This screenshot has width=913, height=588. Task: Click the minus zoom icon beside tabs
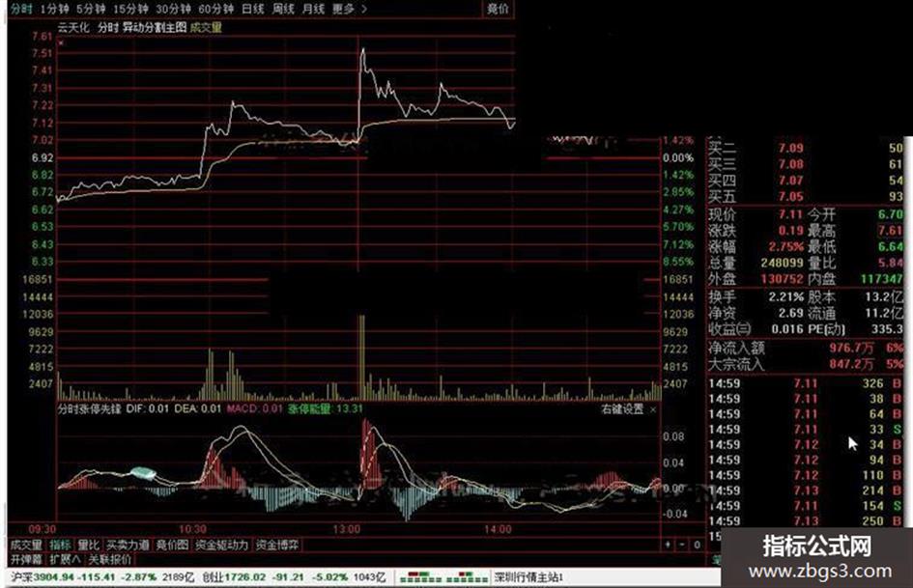pos(682,546)
